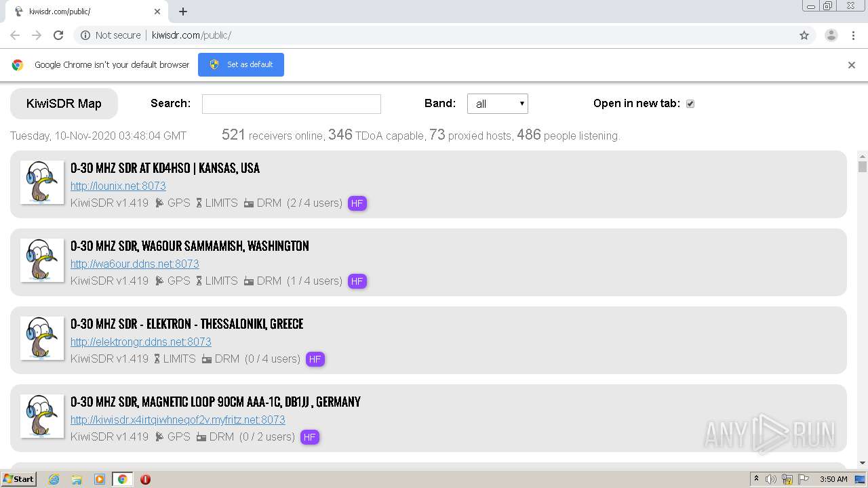Select the title 0-30 MHZ SDR, WA6OUR SAMMAMISH, WASHINGTON
Viewport: 868px width, 488px height.
coord(190,246)
